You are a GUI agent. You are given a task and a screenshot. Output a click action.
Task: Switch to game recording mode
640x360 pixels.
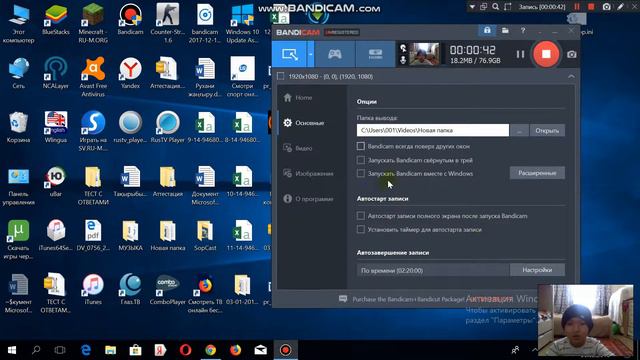point(335,54)
